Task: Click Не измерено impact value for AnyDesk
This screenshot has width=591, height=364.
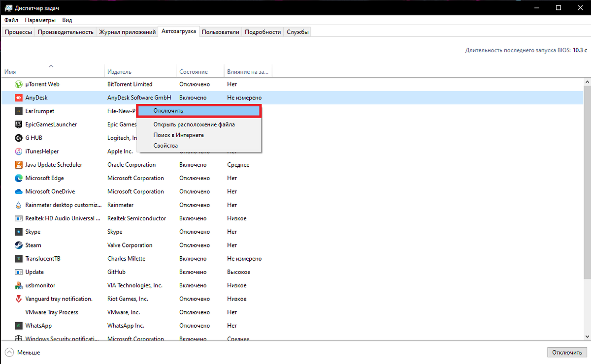Action: [x=244, y=97]
